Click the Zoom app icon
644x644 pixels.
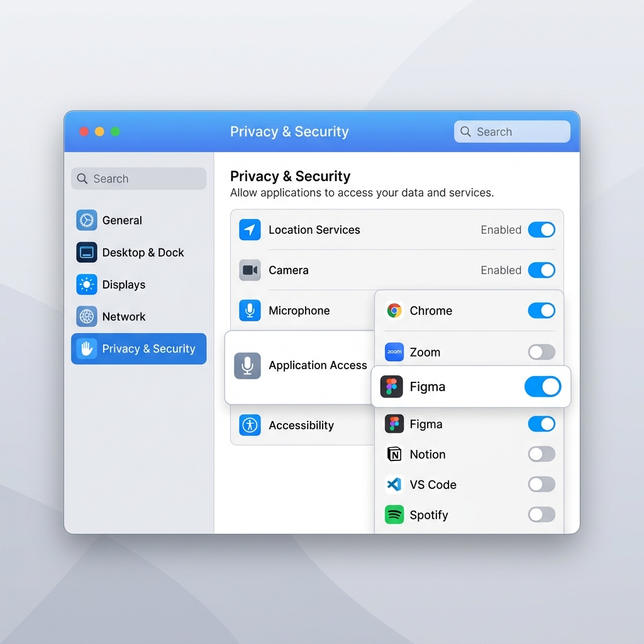(x=394, y=352)
